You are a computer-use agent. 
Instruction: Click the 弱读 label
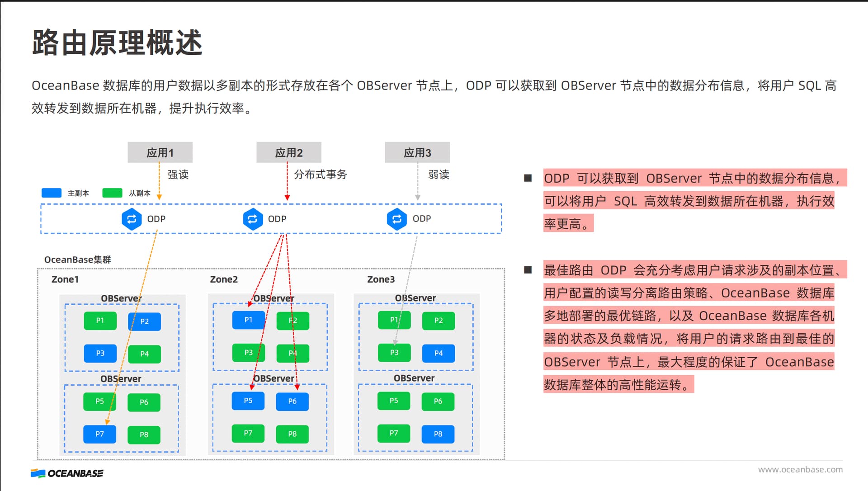point(439,175)
